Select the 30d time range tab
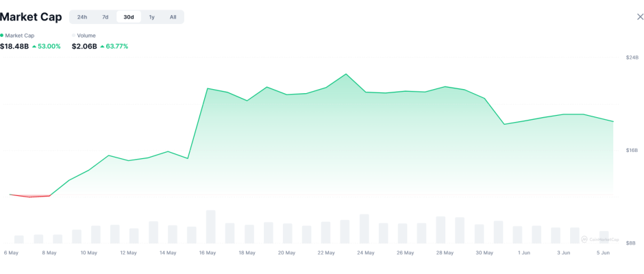Viewport: 644px width, 274px height. click(128, 17)
